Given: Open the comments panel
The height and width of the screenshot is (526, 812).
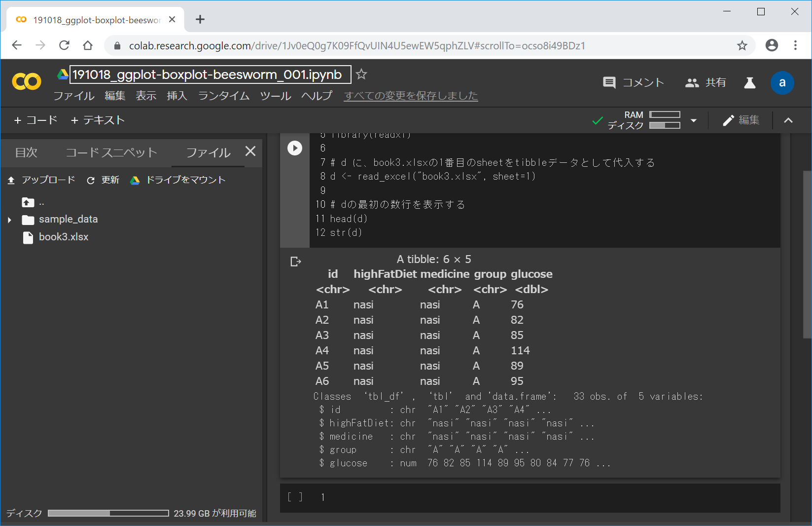Looking at the screenshot, I should point(634,82).
